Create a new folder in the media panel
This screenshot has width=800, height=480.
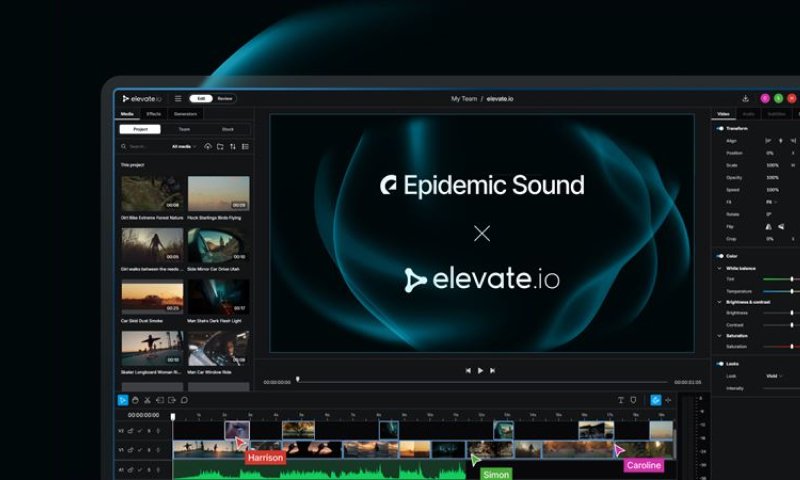[x=220, y=146]
